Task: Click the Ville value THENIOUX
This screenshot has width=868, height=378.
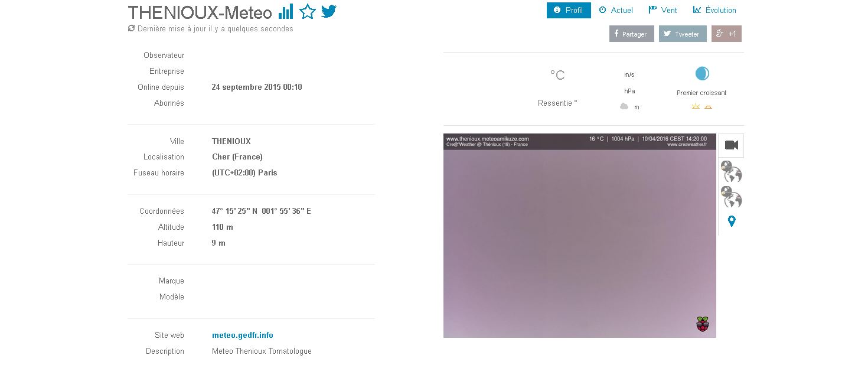Action: 231,141
